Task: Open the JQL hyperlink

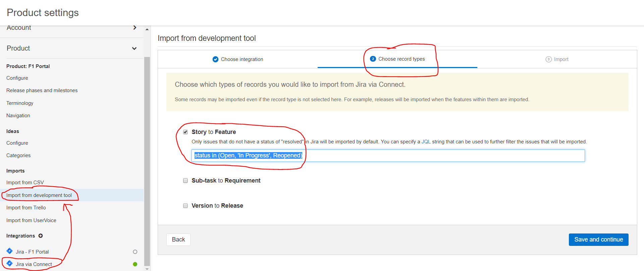Action: [426, 142]
